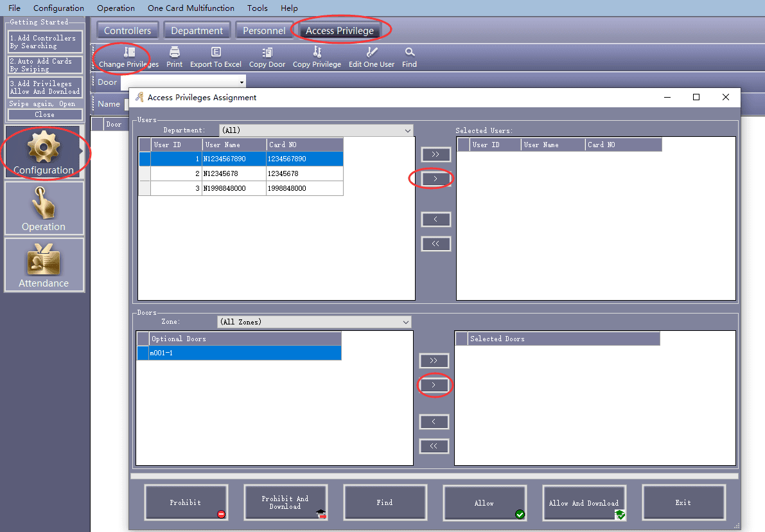Click Add Privileges Allow And Download
Screen dimensions: 765x532
(x=45, y=87)
